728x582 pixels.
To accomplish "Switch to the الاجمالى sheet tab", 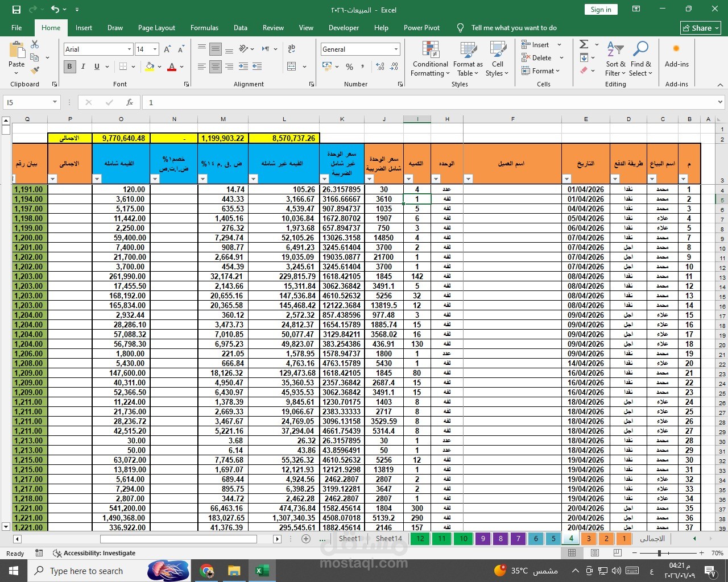I will (652, 538).
